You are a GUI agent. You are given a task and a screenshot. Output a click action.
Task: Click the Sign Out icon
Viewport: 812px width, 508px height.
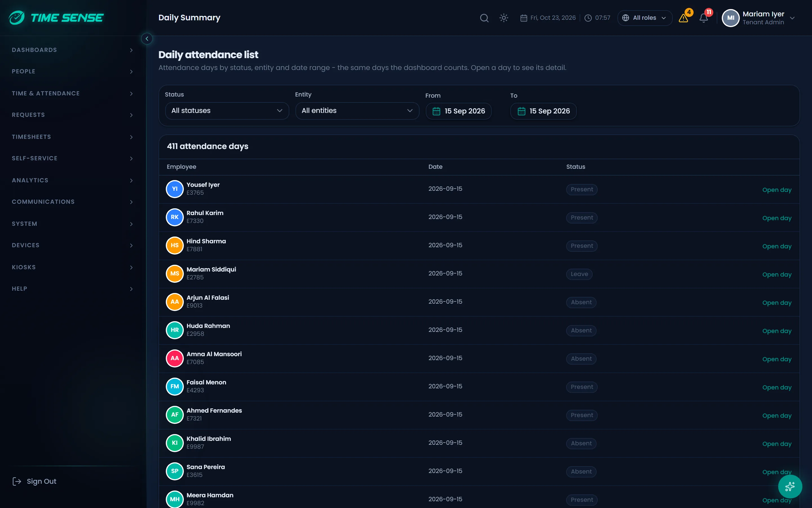pos(16,481)
